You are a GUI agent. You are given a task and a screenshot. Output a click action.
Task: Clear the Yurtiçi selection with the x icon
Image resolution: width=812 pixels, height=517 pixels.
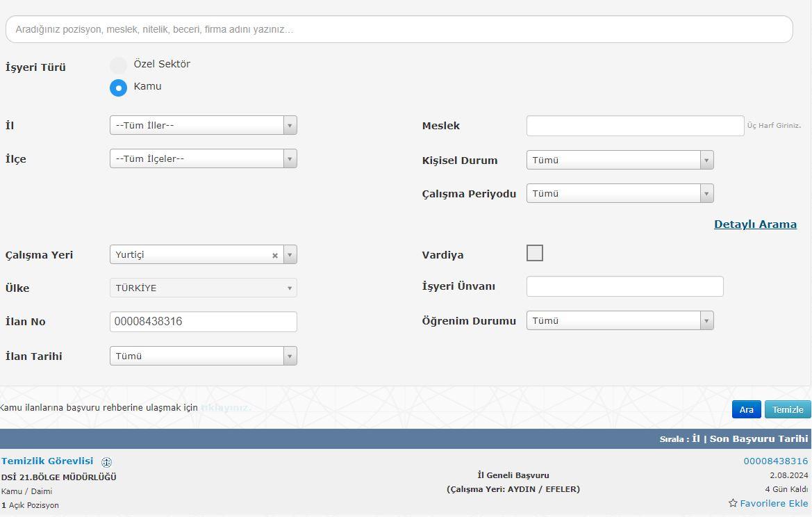coord(275,256)
